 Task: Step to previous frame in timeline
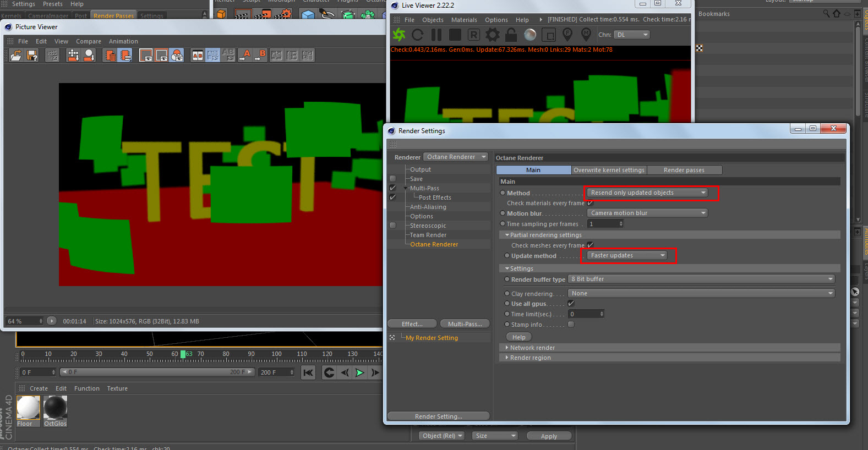(345, 372)
